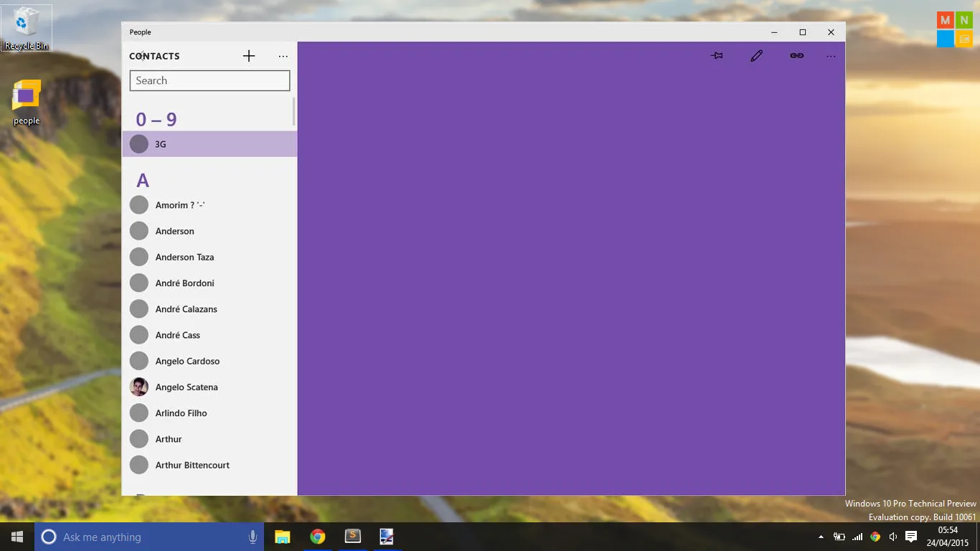Link contacts using chain icon
980x551 pixels.
796,55
